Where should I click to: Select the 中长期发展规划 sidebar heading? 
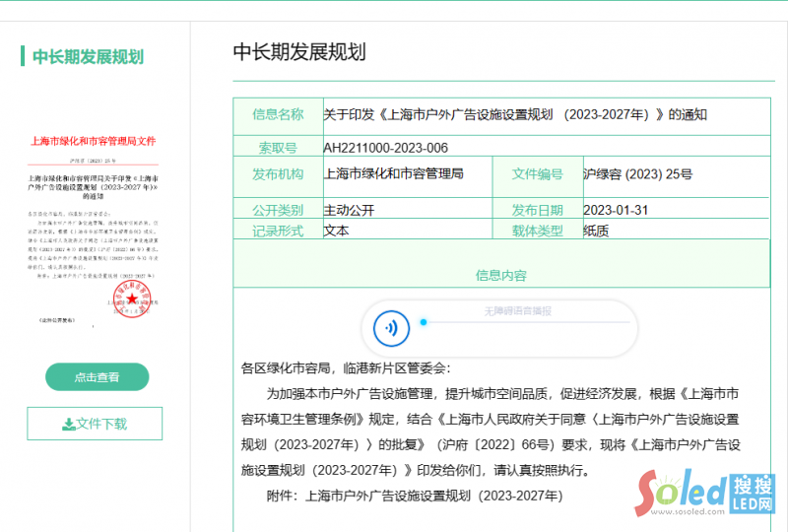click(x=88, y=56)
